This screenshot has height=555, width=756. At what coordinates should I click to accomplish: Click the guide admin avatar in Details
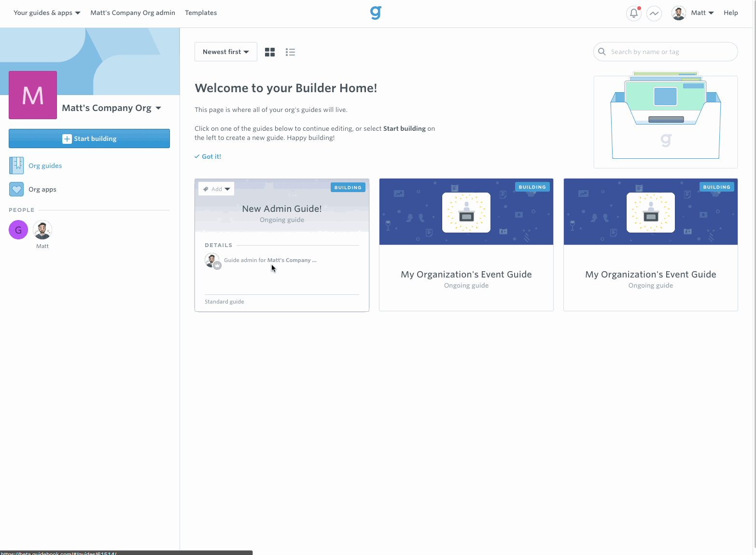[x=212, y=261]
